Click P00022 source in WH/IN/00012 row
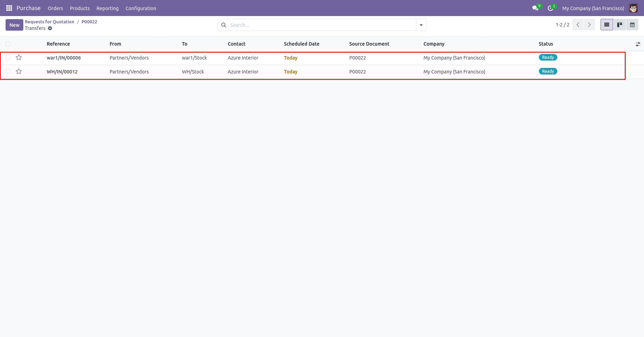Viewport: 644px width, 337px height. (x=358, y=72)
